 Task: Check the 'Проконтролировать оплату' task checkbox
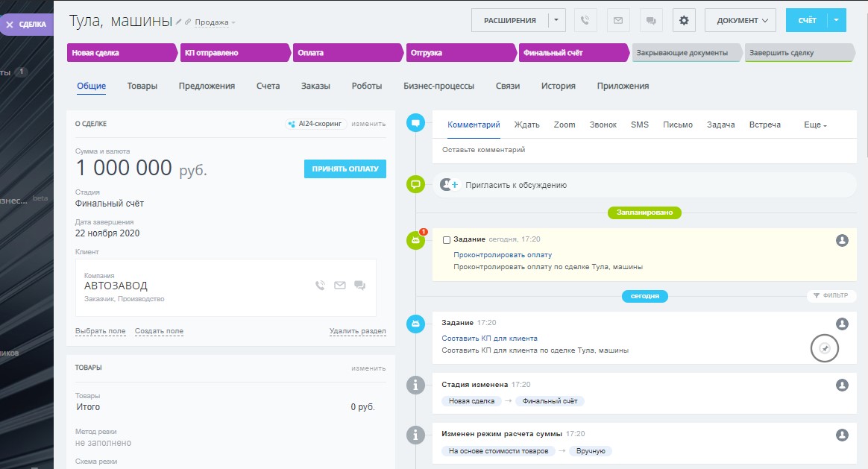(x=446, y=240)
